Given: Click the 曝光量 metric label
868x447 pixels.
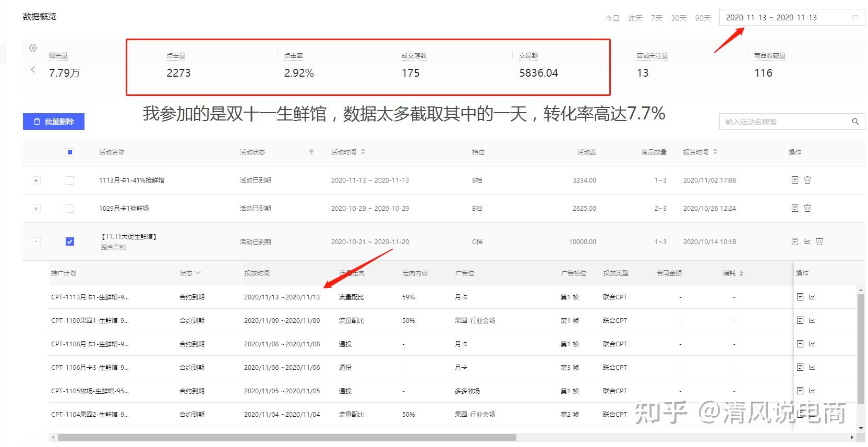Looking at the screenshot, I should [x=58, y=55].
